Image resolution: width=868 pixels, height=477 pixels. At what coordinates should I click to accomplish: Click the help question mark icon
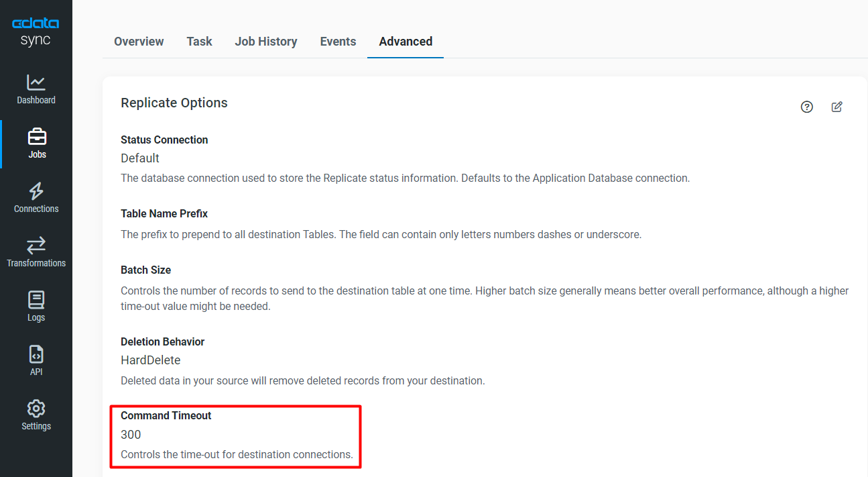coord(807,107)
